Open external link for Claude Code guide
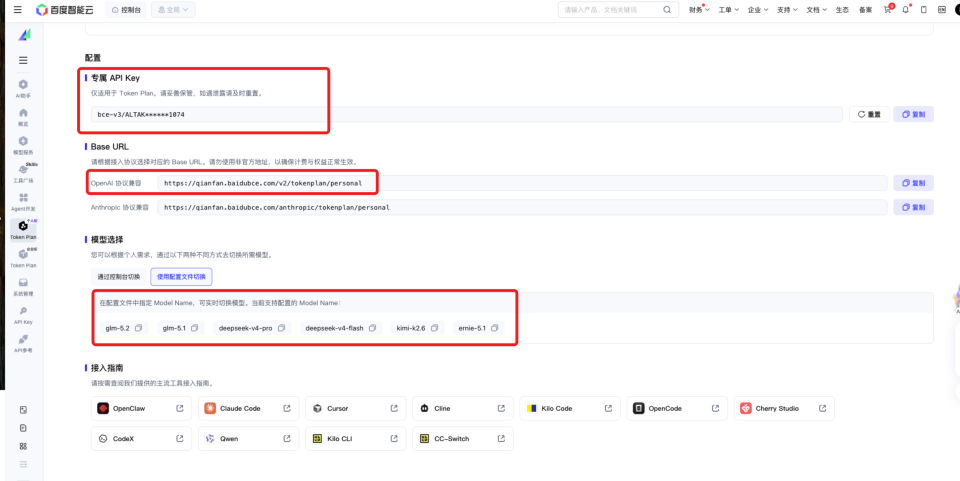 (x=287, y=408)
